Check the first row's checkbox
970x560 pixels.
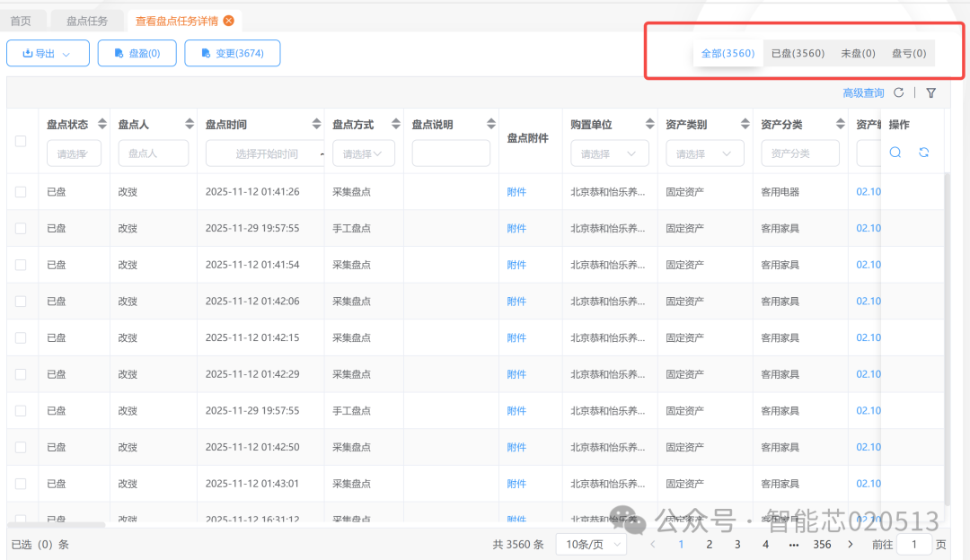(x=21, y=192)
